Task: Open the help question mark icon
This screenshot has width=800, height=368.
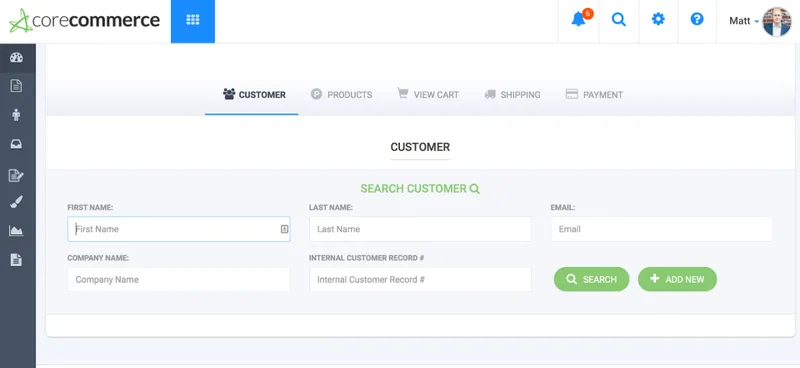Action: (697, 19)
